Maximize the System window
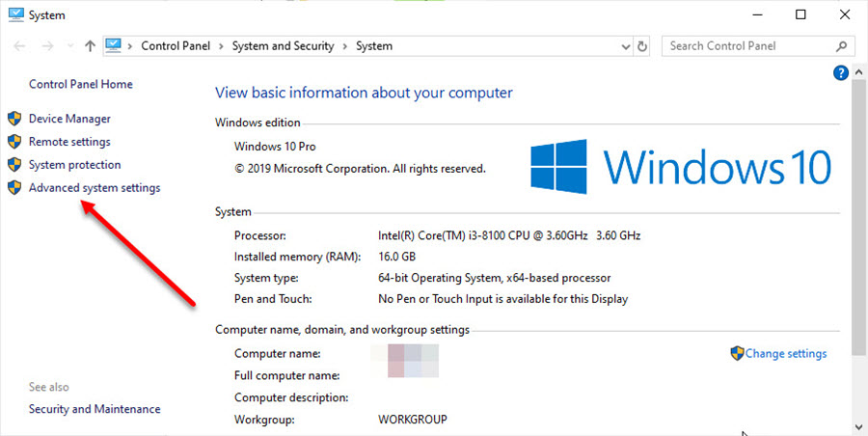 click(800, 15)
